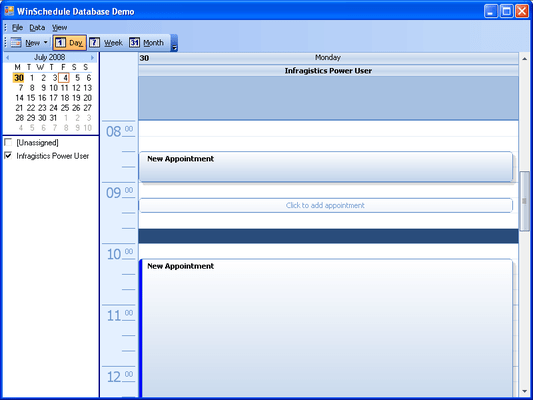533x400 pixels.
Task: Toggle the [Unassigned] checkbox
Action: [x=8, y=142]
